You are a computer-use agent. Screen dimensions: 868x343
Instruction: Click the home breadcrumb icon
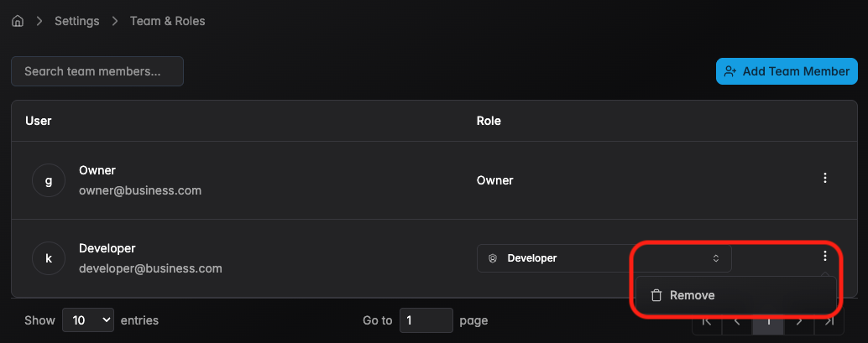(x=18, y=21)
